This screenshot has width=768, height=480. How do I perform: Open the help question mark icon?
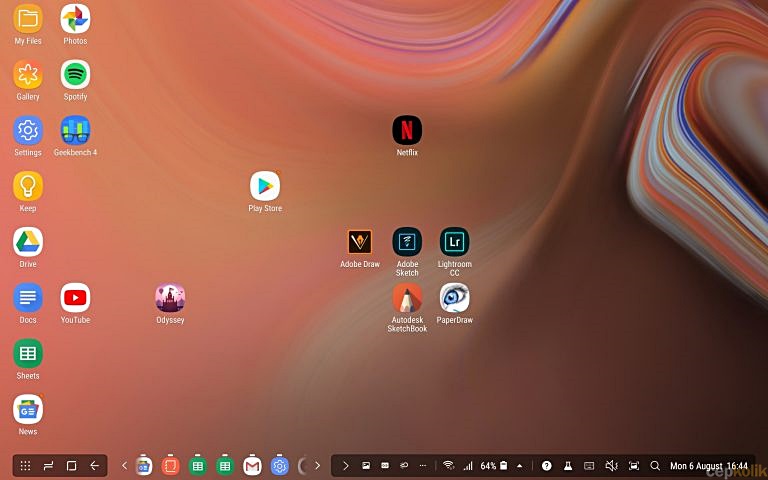(x=547, y=466)
